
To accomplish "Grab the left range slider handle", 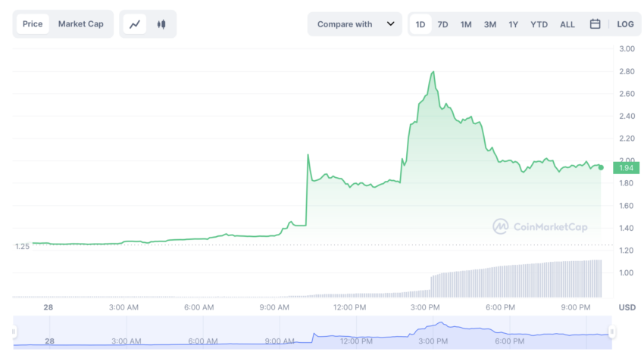I will 14,332.
